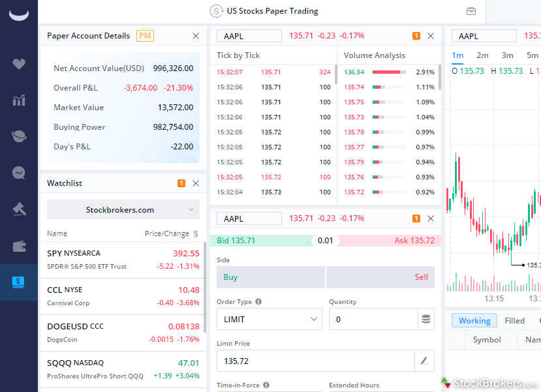Click the dollar circle icon beside title
Image resolution: width=541 pixels, height=392 pixels.
(x=216, y=11)
